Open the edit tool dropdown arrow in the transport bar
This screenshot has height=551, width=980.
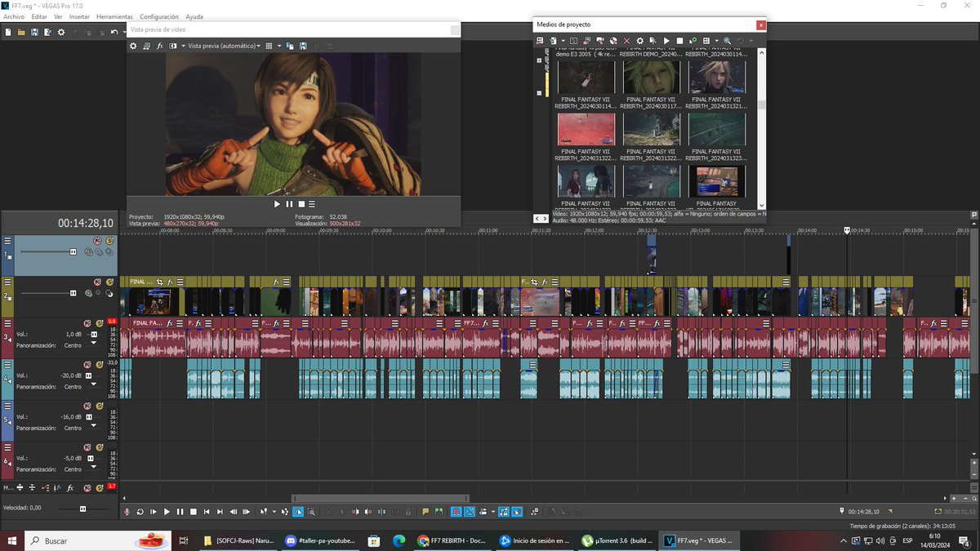click(274, 512)
